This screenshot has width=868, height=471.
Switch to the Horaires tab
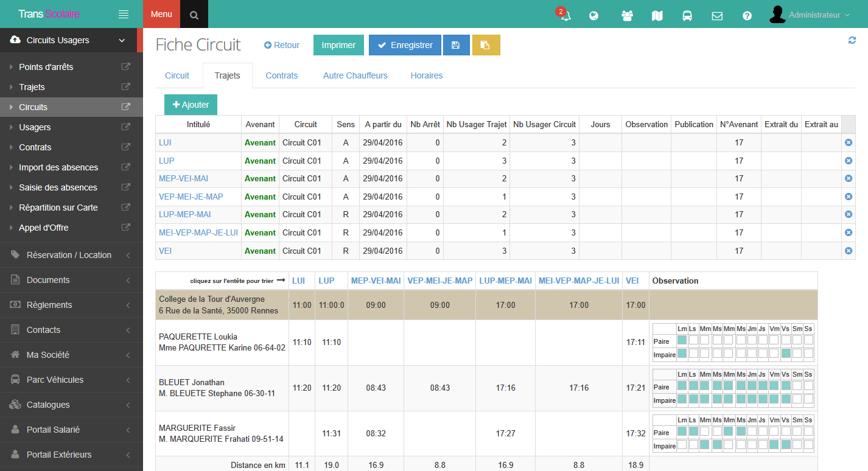[x=426, y=75]
